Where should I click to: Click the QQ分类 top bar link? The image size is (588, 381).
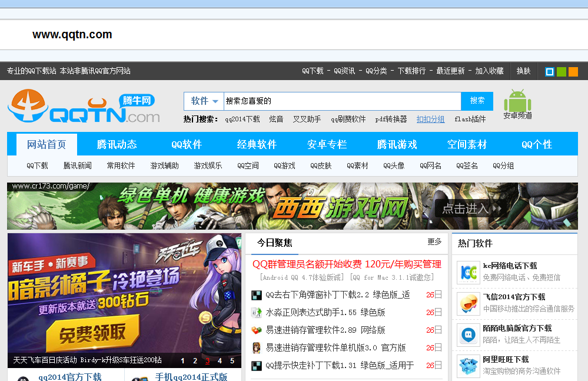pyautogui.click(x=376, y=71)
